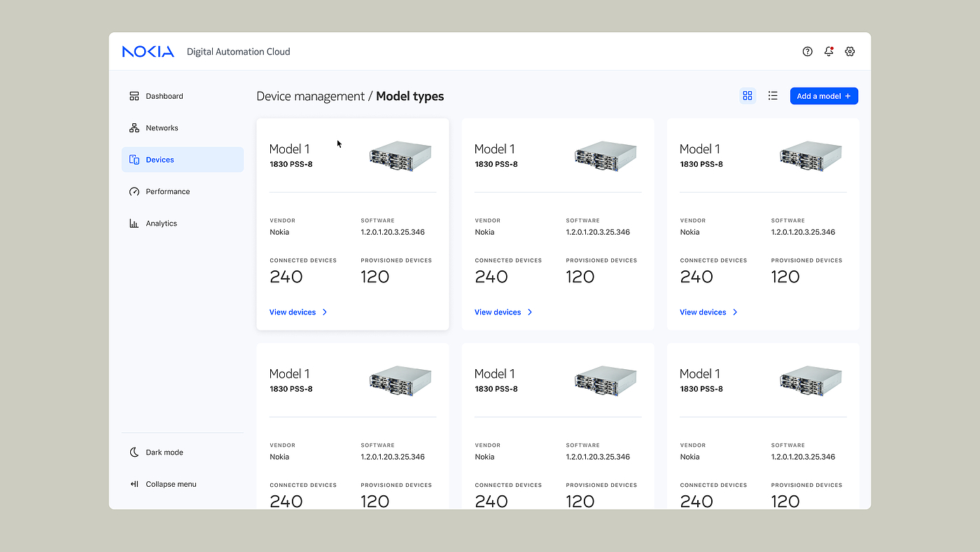The height and width of the screenshot is (552, 980).
Task: Open the chevron arrow on rightmost View devices
Action: 734,312
